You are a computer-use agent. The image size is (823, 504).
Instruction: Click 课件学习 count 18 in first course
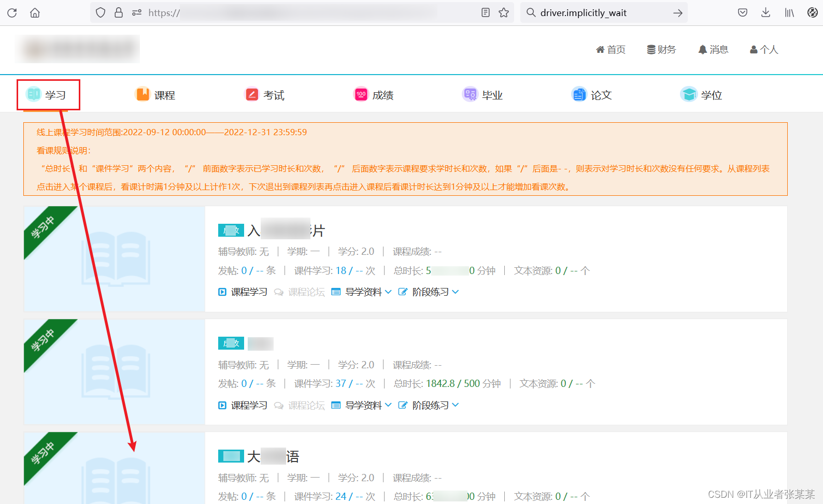(341, 270)
